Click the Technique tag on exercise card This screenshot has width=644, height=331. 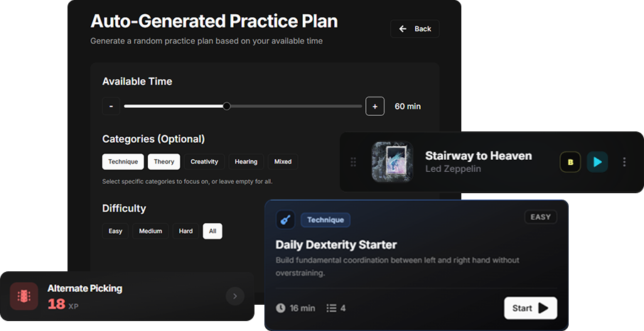pyautogui.click(x=326, y=219)
